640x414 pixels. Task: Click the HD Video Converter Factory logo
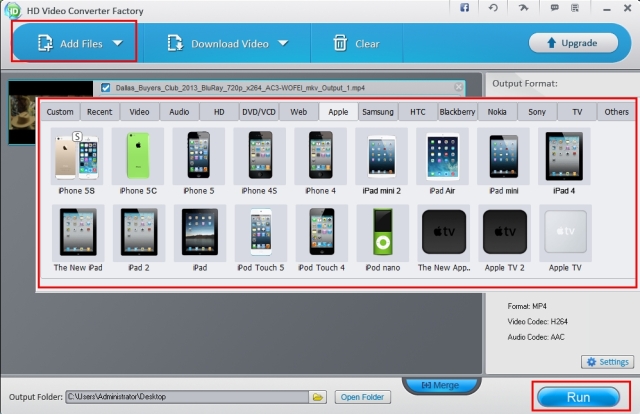click(13, 11)
